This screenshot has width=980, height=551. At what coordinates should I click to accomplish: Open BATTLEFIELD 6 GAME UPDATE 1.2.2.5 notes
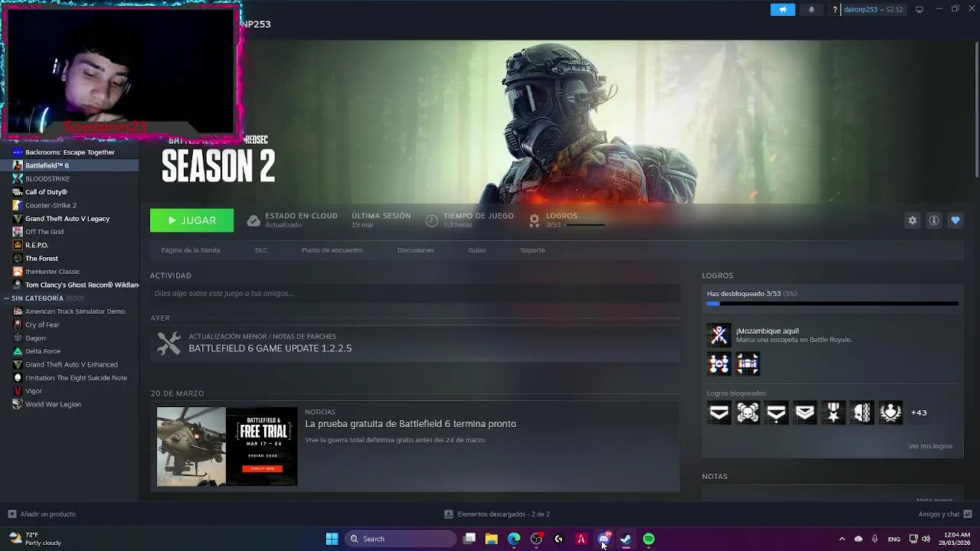(x=270, y=348)
